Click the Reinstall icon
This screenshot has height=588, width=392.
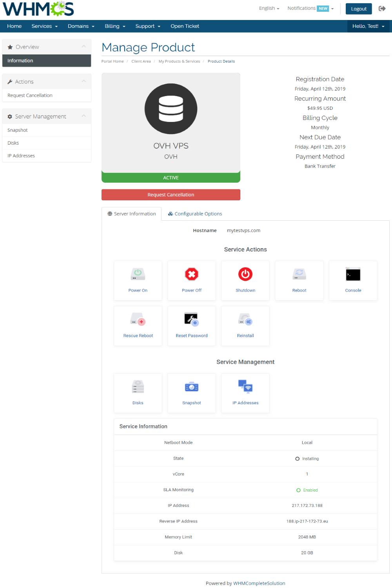[245, 319]
